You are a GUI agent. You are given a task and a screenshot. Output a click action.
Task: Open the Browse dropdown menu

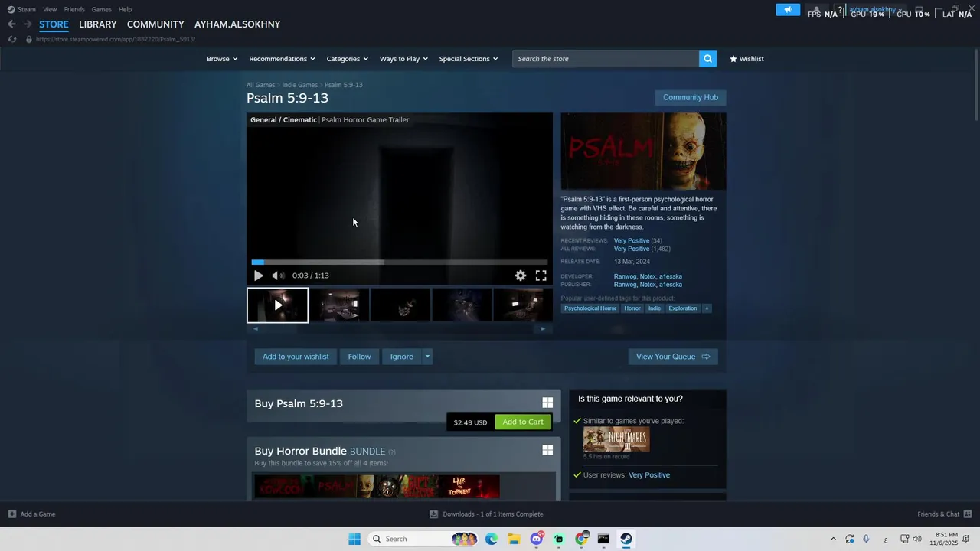point(222,59)
